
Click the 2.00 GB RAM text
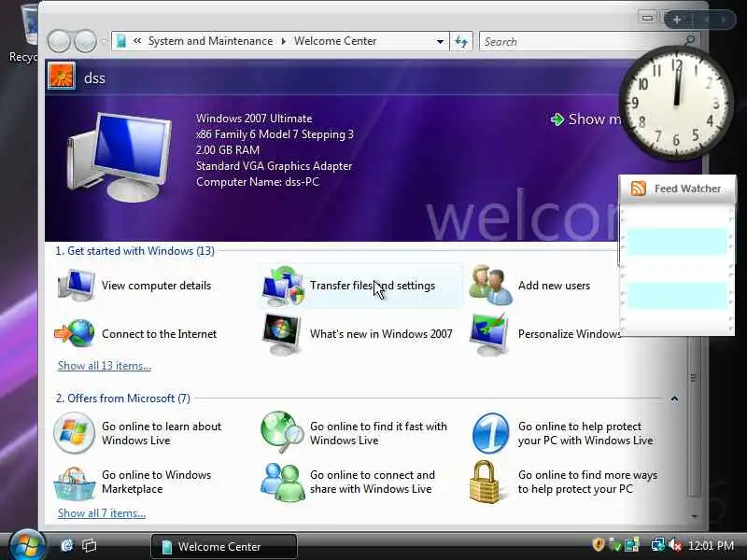click(228, 150)
